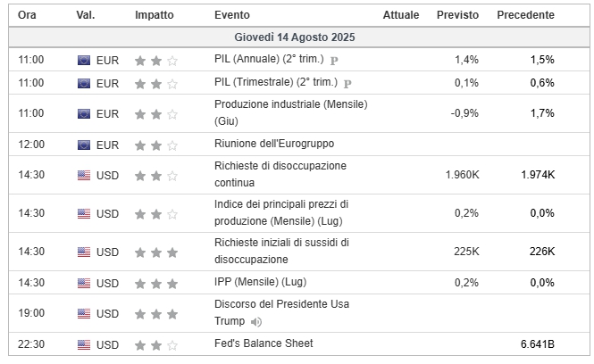Click the US flag in the Fed's Balance Sheet row
Image resolution: width=594 pixels, height=364 pixels.
point(84,344)
